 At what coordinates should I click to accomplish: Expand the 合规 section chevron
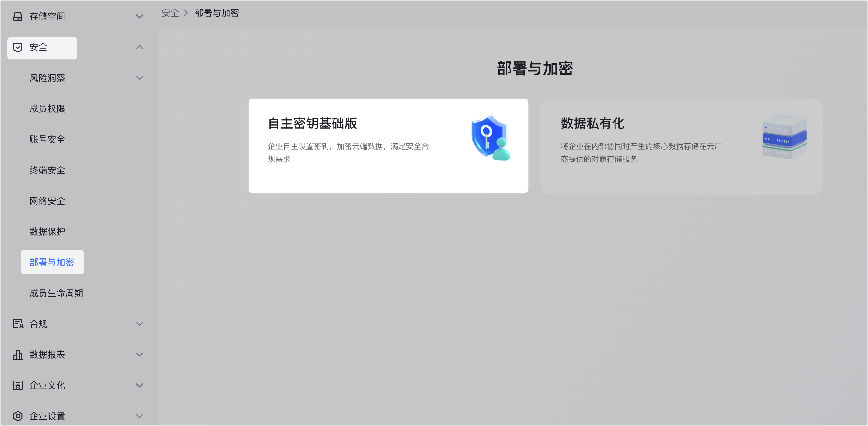[x=139, y=324]
